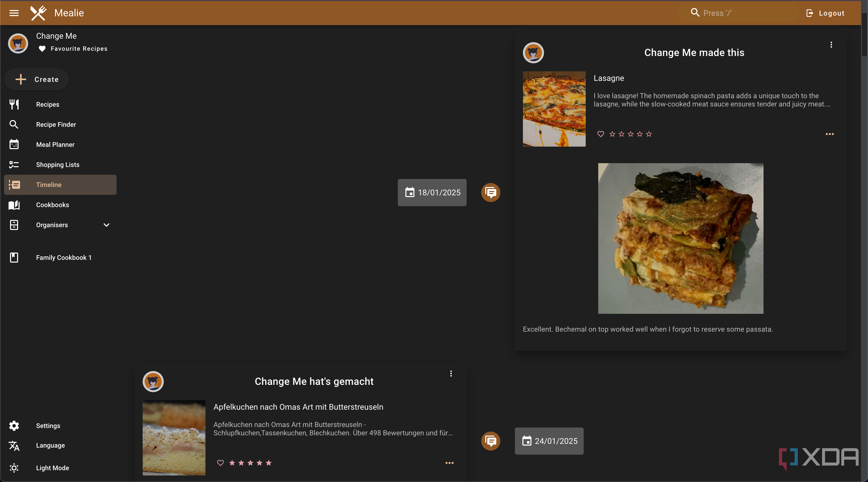Click the comment icon beside 24/01/2025

coord(491,441)
